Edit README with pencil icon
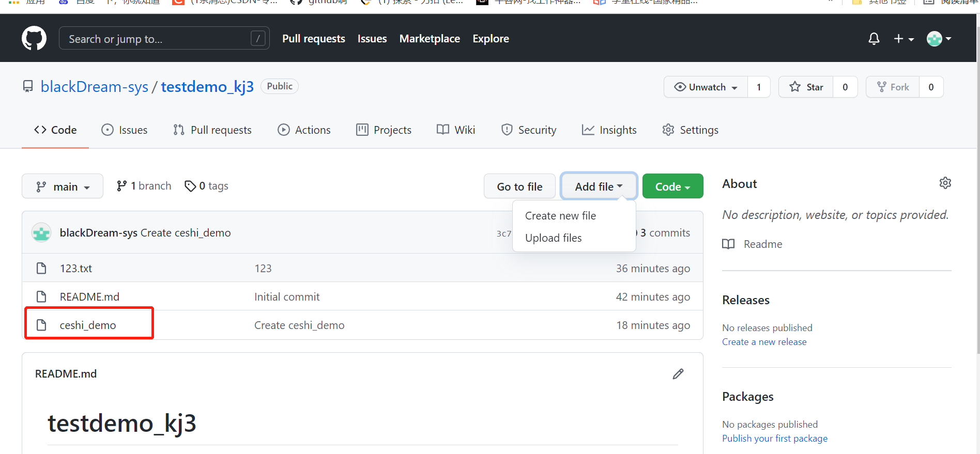The width and height of the screenshot is (980, 454). click(678, 374)
